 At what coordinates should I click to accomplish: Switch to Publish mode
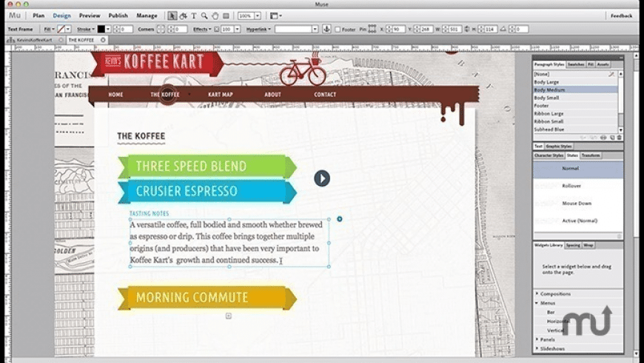tap(118, 16)
